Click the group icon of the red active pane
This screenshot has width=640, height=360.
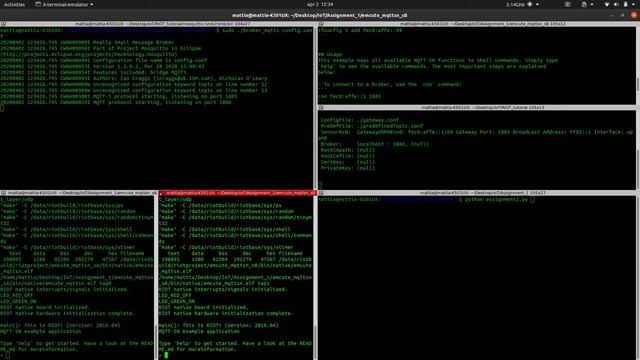point(162,193)
